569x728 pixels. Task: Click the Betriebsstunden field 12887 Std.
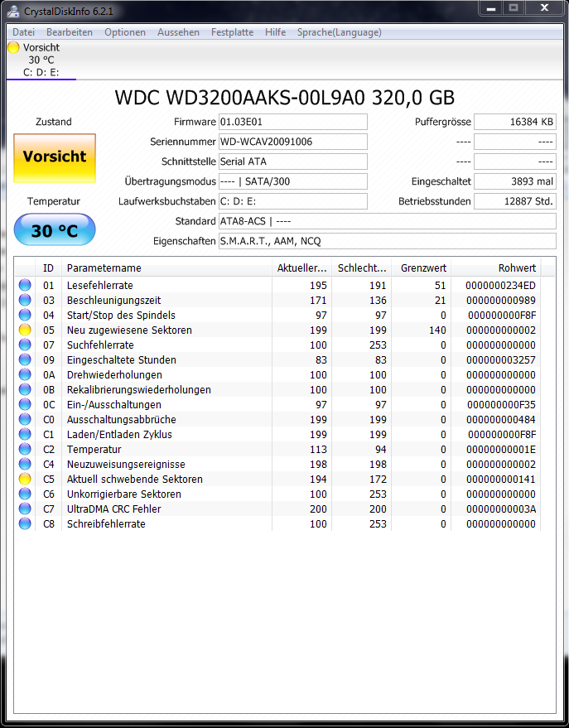[514, 201]
